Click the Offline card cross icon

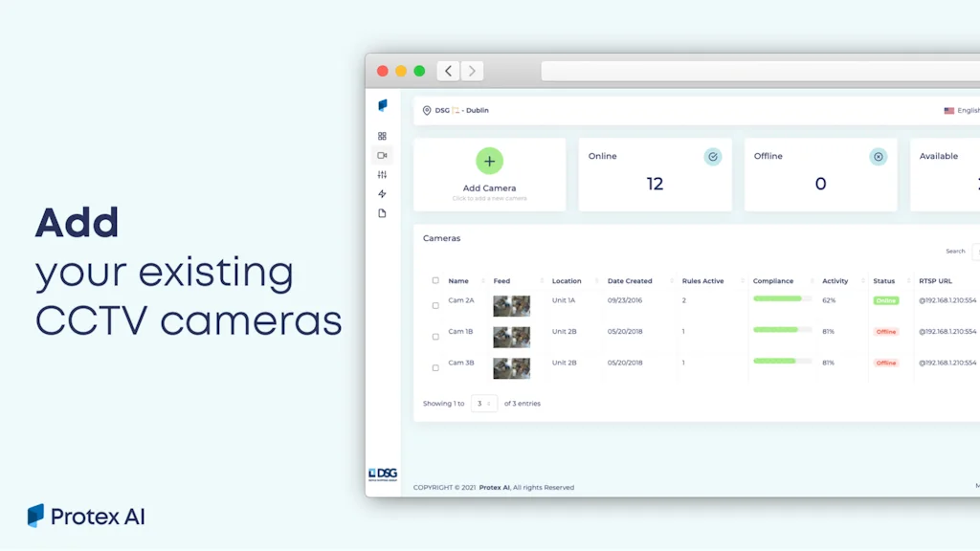pos(879,157)
